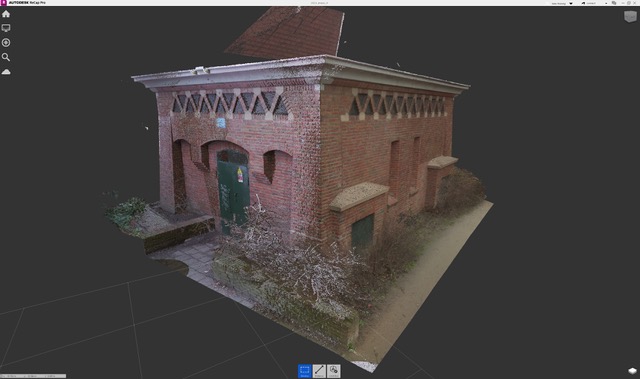This screenshot has width=640, height=379.
Task: Select the Distance measurement line tool
Action: pos(319,371)
